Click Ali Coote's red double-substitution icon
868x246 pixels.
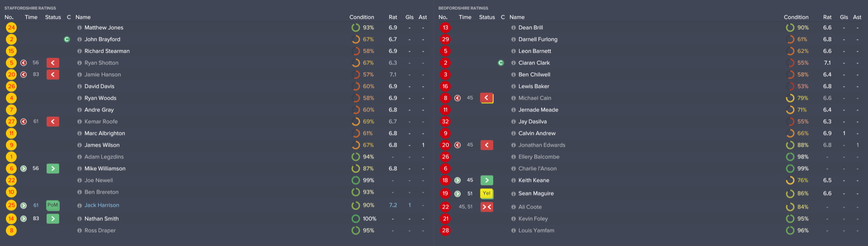pyautogui.click(x=486, y=207)
